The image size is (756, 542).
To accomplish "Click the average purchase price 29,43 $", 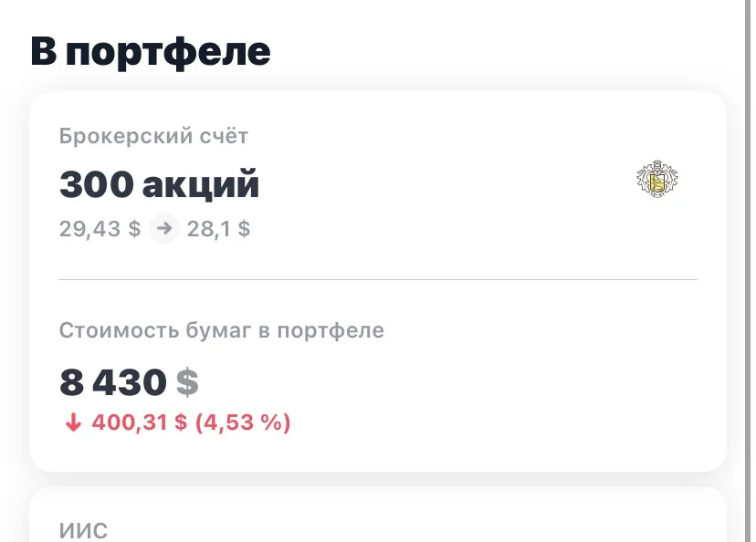I will click(100, 229).
